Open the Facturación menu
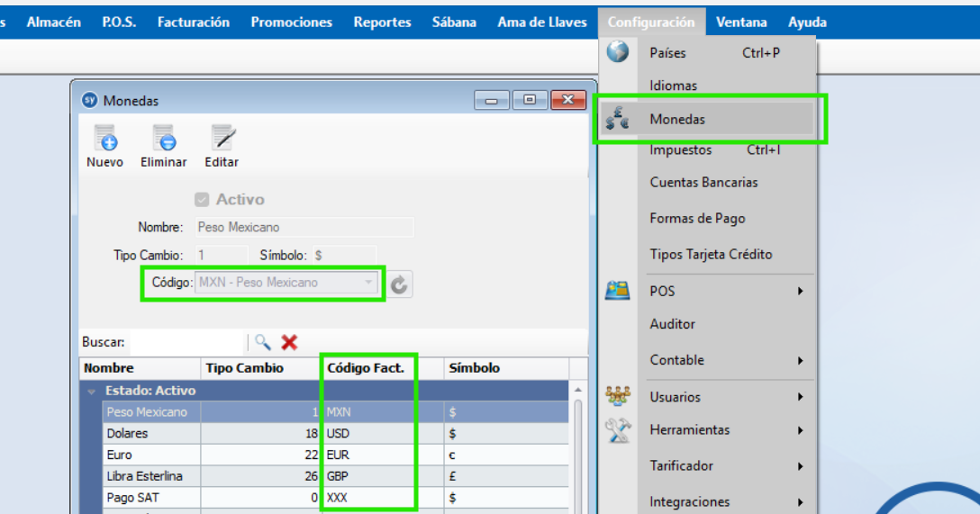The width and height of the screenshot is (980, 514). click(x=193, y=22)
